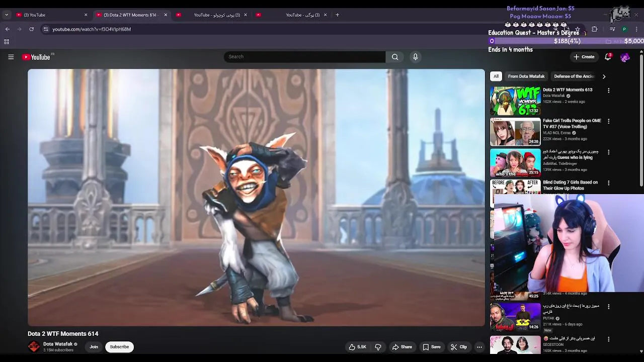The image size is (644, 362).
Task: Select the All filter chip
Action: pyautogui.click(x=496, y=76)
